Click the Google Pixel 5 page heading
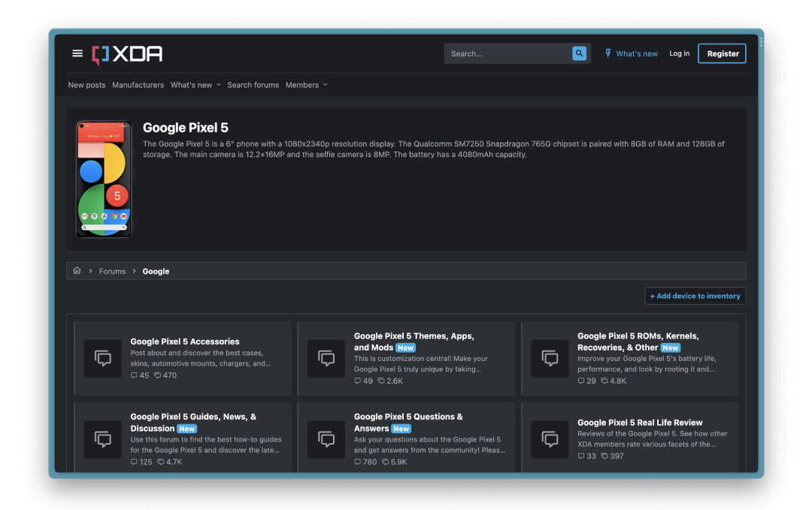Screen dimensions: 812x510 click(186, 128)
